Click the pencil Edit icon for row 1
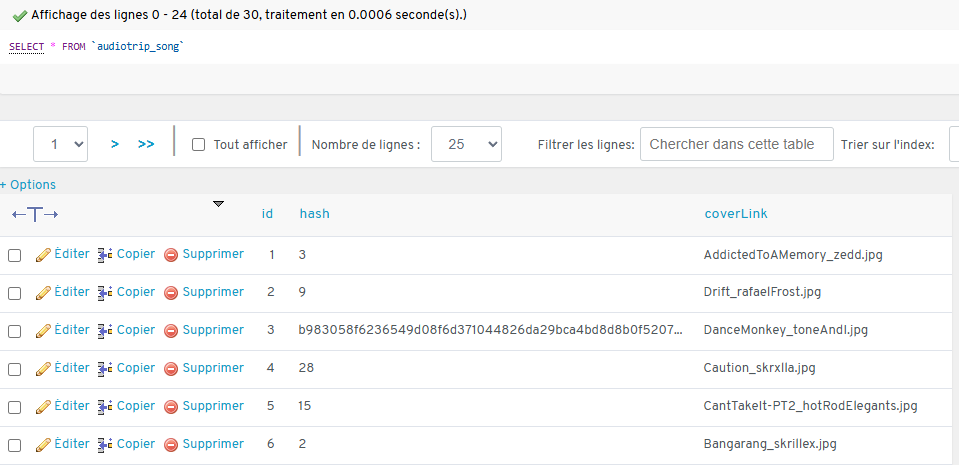Screen dimensions: 959x465 42,255
